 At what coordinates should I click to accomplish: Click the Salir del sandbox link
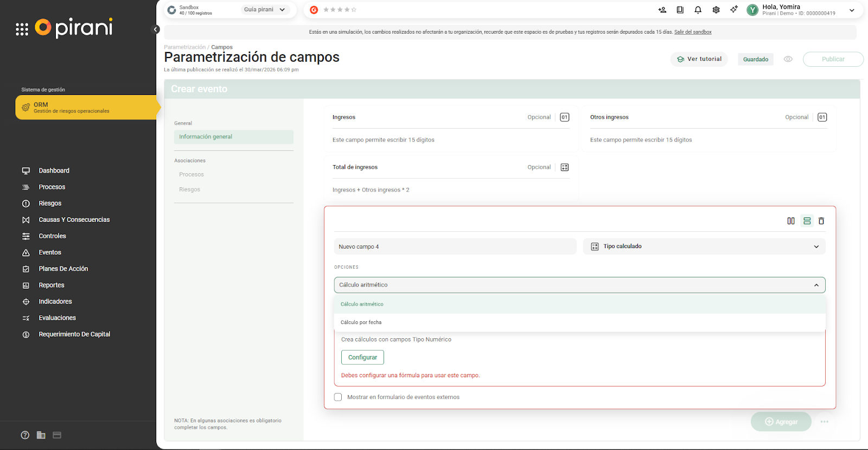pos(693,32)
